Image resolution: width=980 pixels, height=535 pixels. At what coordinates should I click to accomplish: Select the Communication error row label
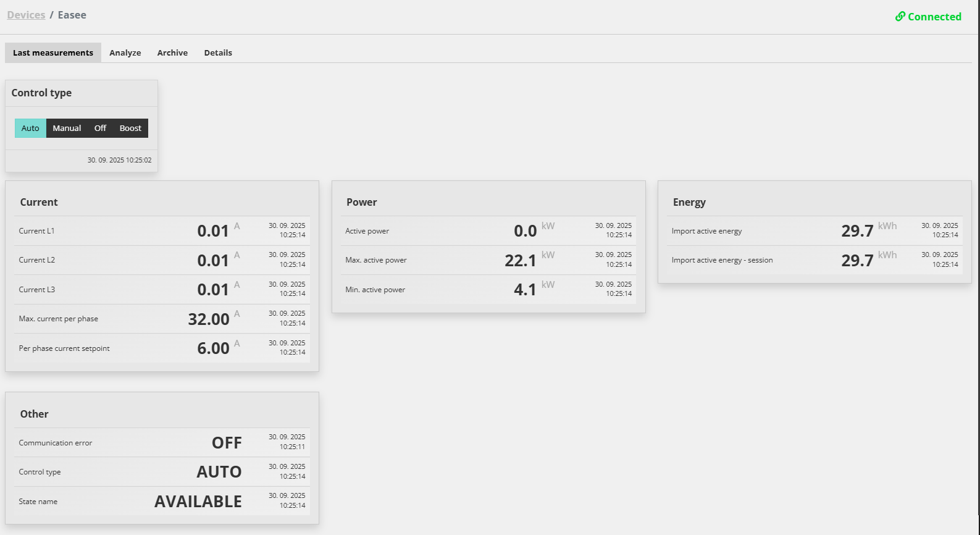(x=56, y=443)
